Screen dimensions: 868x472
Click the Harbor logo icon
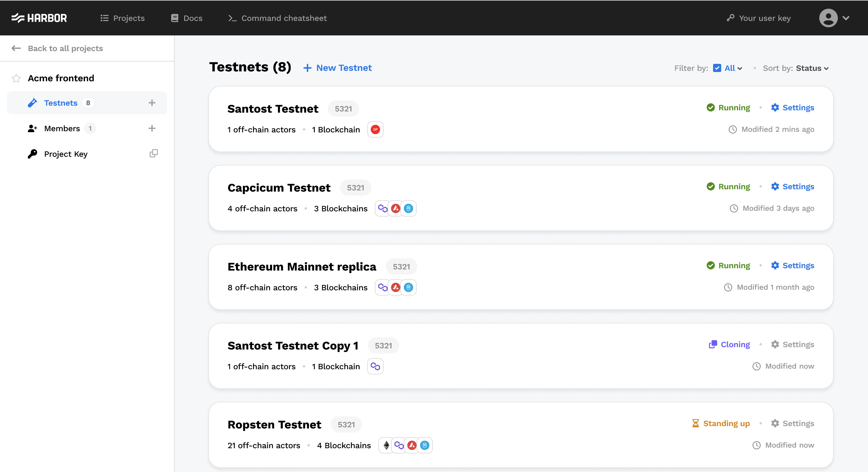(18, 17)
